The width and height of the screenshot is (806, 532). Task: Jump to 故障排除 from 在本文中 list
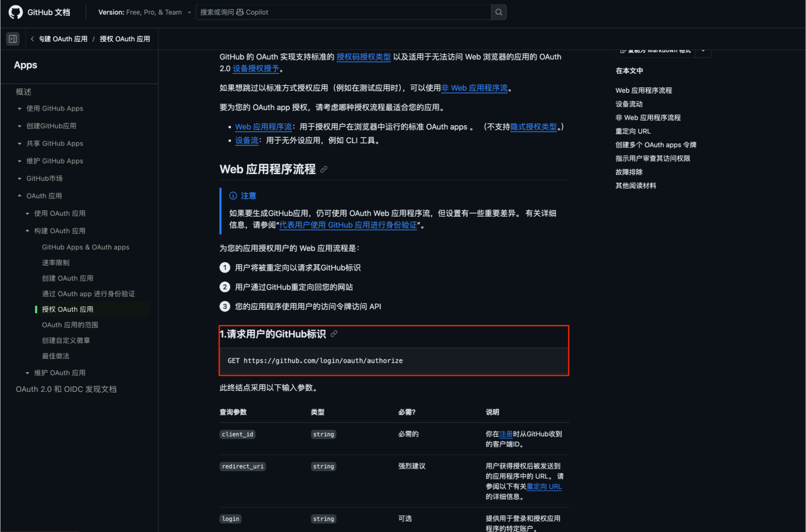pyautogui.click(x=629, y=172)
